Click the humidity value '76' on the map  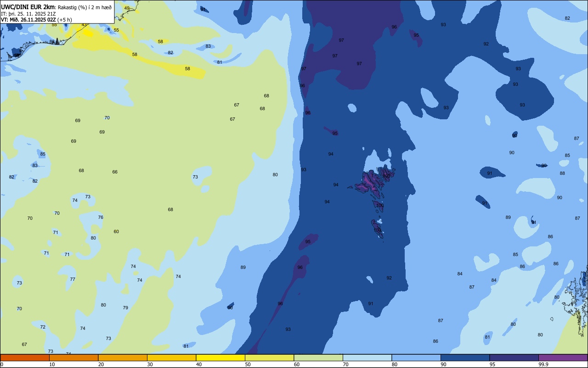[101, 217]
